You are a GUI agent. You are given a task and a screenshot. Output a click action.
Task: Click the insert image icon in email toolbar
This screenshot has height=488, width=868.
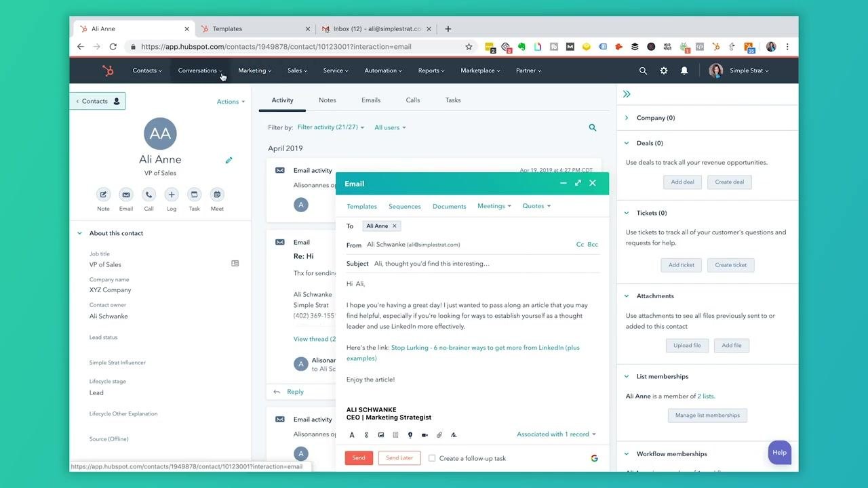pyautogui.click(x=381, y=435)
